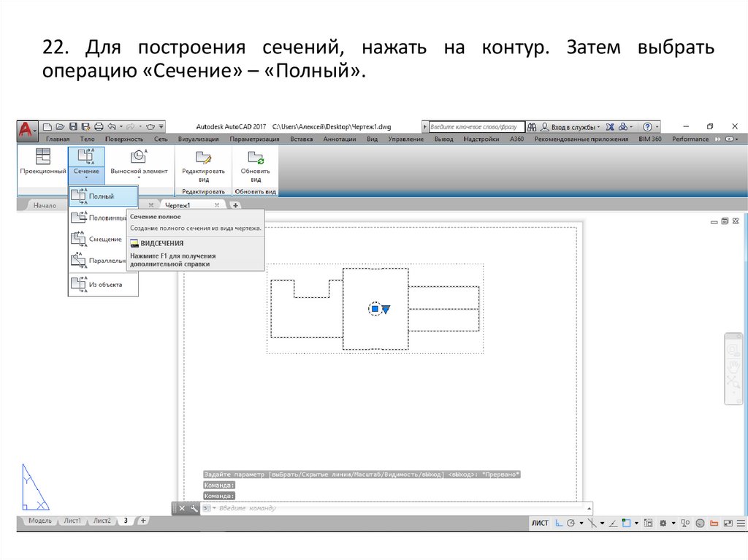Screen dimensions: 748x560
Task: Click the wrench customize icon on command line
Action: click(x=194, y=508)
